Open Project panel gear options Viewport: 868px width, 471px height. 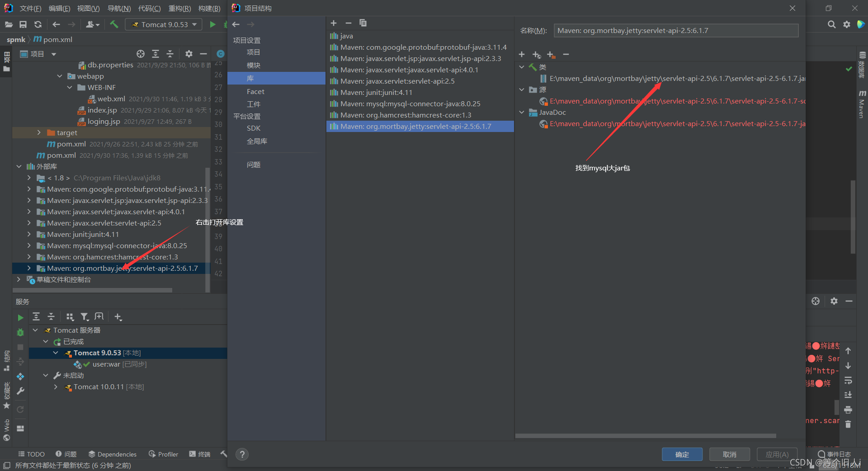click(x=189, y=54)
